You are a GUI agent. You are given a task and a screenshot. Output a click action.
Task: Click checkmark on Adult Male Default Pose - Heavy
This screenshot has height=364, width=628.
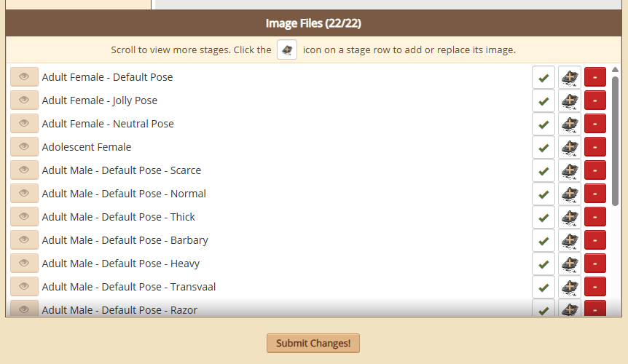(x=543, y=264)
